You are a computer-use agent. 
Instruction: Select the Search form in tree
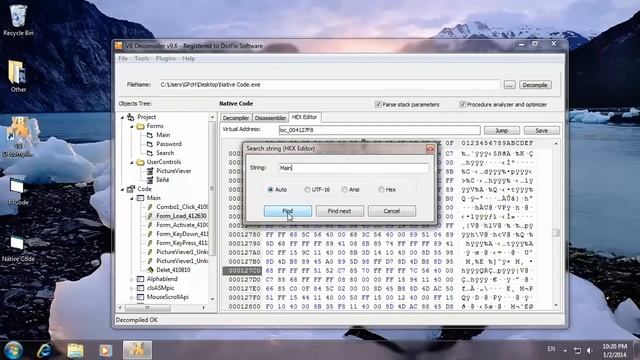click(165, 153)
